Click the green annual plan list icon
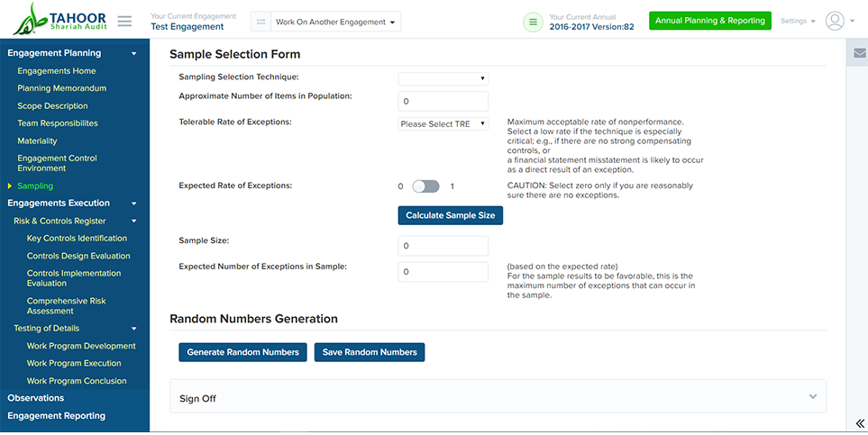Screen dimensions: 868x435 pyautogui.click(x=533, y=22)
